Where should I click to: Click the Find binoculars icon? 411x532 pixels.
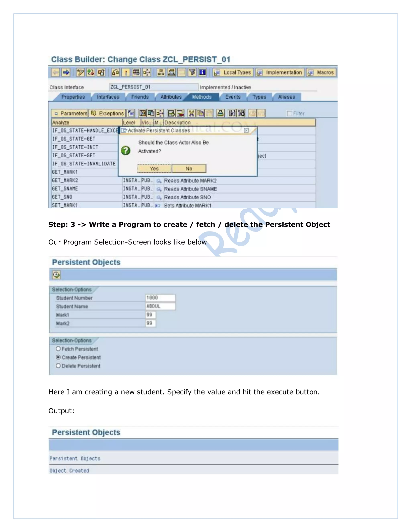click(232, 113)
